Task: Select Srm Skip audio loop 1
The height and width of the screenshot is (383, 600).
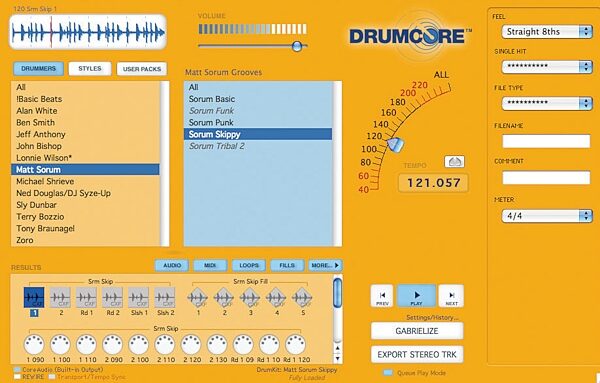Action: (x=34, y=297)
